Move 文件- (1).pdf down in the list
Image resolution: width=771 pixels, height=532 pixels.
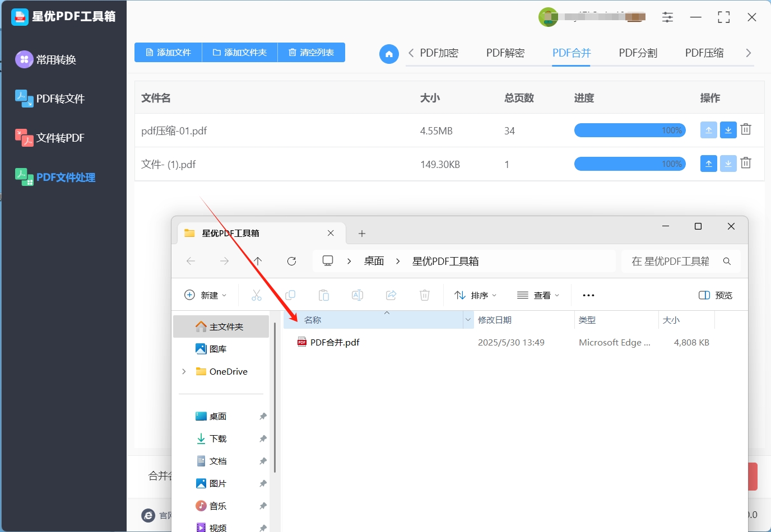728,164
